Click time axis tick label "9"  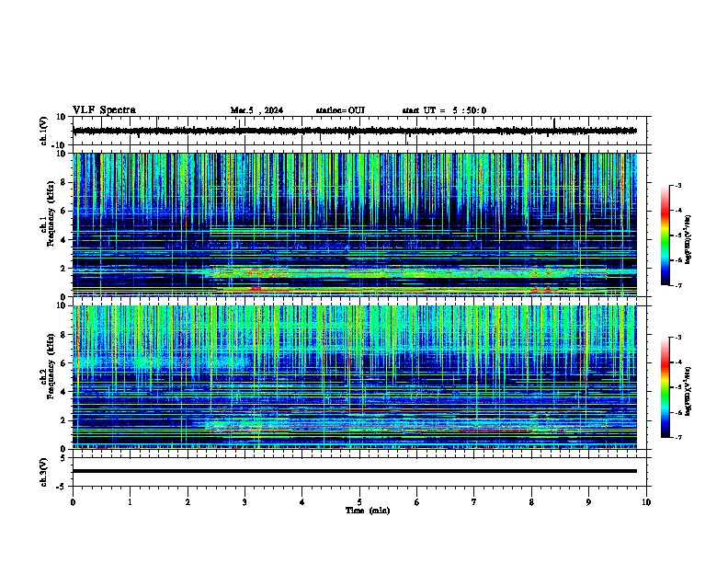click(588, 502)
